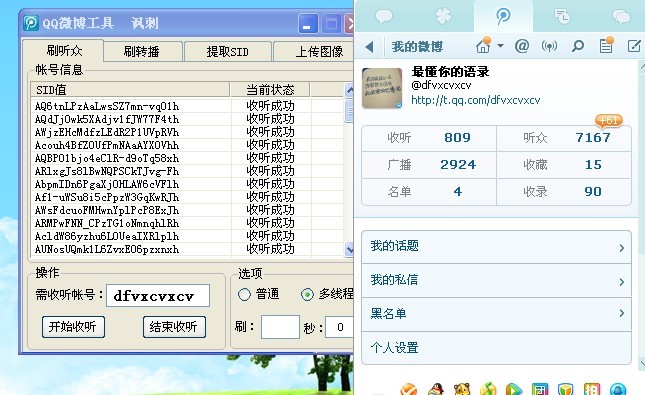This screenshot has height=395, width=645.
Task: Open 个人设置 entry
Action: coord(496,348)
